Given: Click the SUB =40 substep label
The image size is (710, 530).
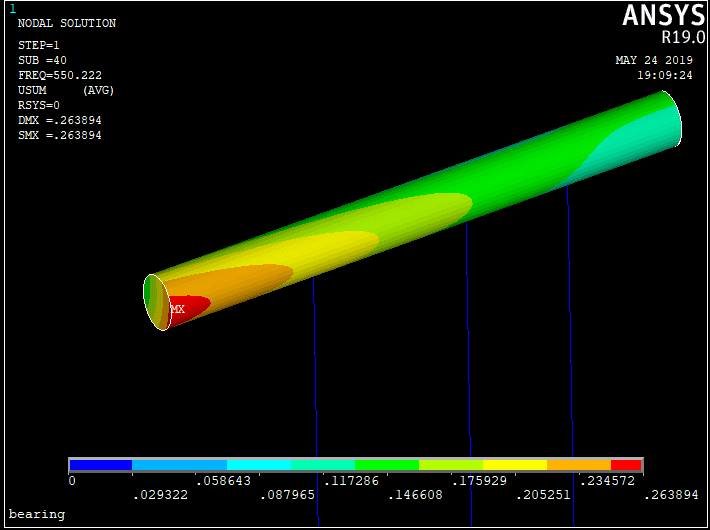Looking at the screenshot, I should coord(43,60).
